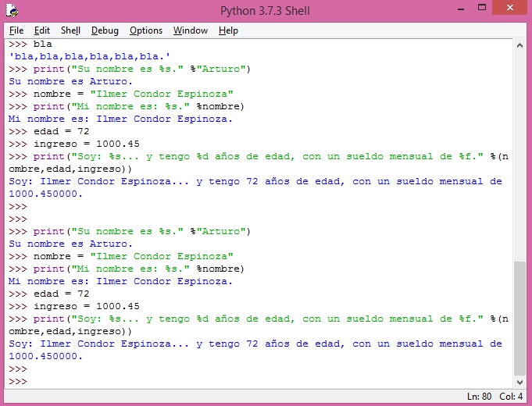The image size is (532, 406).
Task: Click the last empty >>> prompt line
Action: [x=18, y=382]
